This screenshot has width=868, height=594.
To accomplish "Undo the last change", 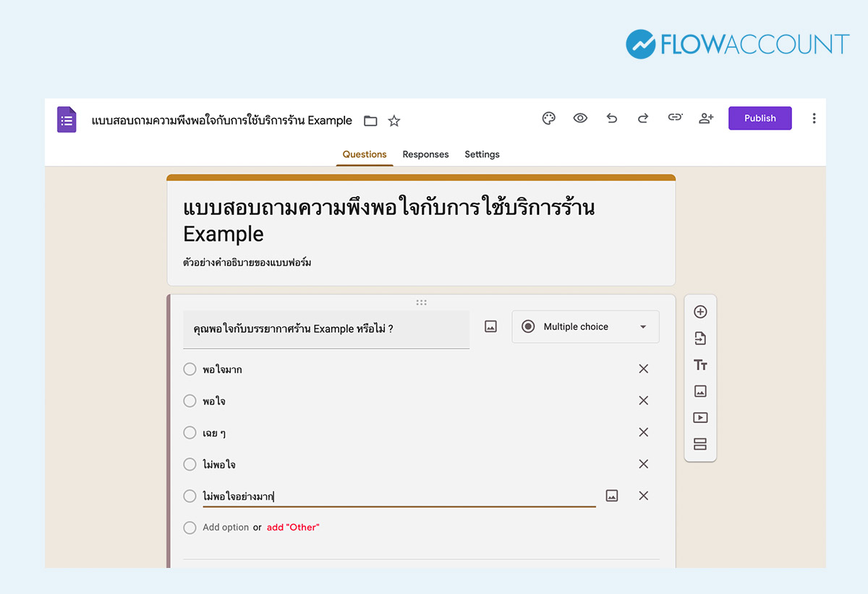I will tap(611, 118).
